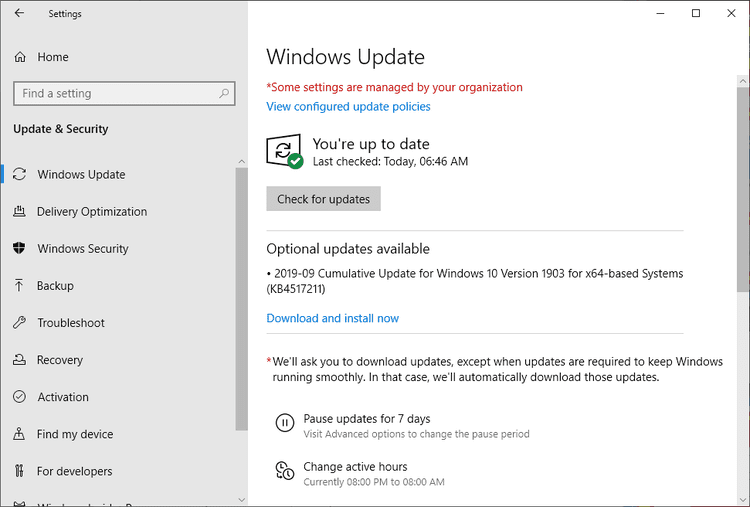Screen dimensions: 750x507
Task: Click the 'You're up to date' heading
Action: tap(371, 143)
